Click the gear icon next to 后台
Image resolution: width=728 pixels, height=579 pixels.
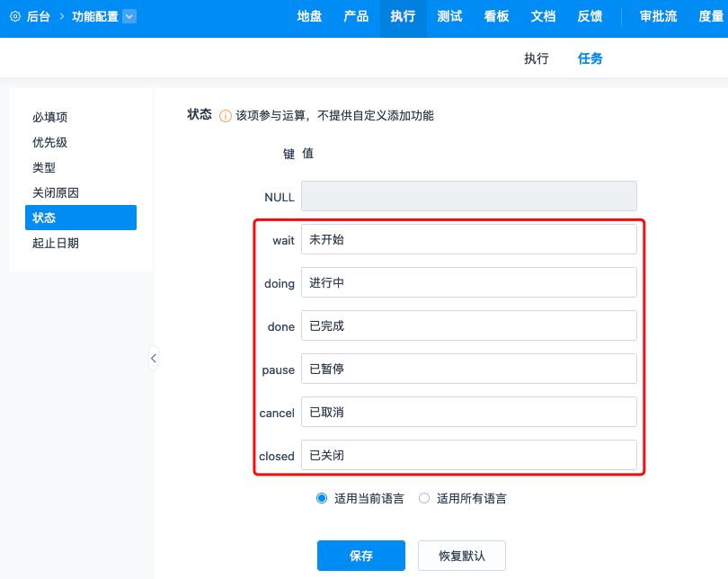15,17
